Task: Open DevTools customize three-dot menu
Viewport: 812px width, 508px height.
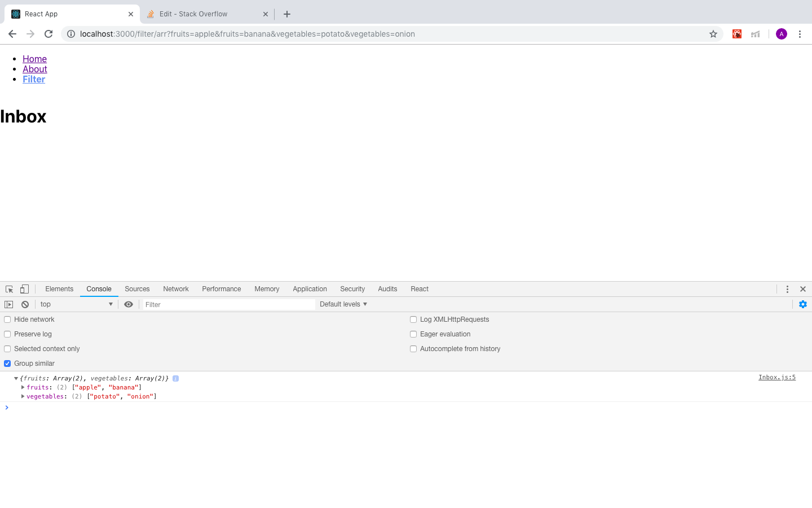Action: tap(787, 289)
